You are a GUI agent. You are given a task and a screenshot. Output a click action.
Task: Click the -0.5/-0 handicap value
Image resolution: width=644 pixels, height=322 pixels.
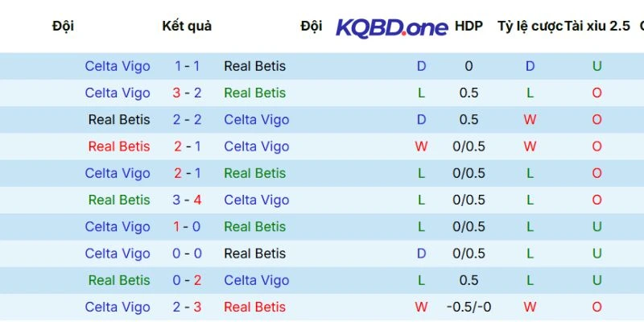pos(469,307)
